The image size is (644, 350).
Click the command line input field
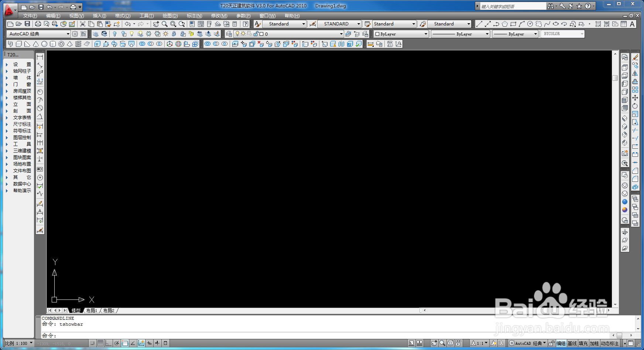(x=325, y=335)
